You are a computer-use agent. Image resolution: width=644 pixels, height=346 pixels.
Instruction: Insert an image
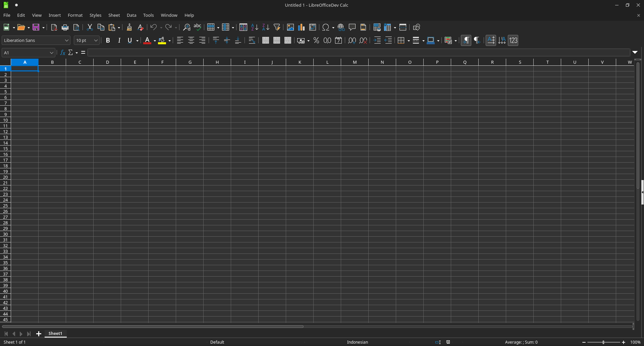pos(290,27)
